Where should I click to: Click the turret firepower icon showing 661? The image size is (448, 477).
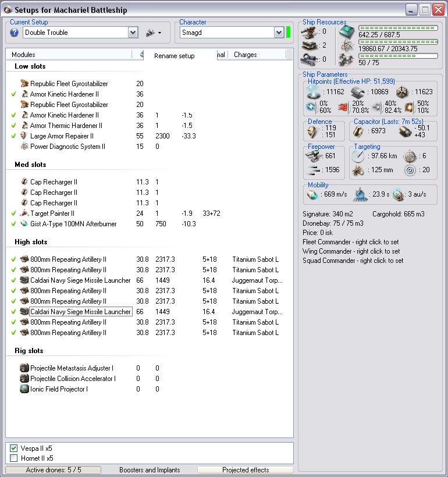(x=314, y=156)
